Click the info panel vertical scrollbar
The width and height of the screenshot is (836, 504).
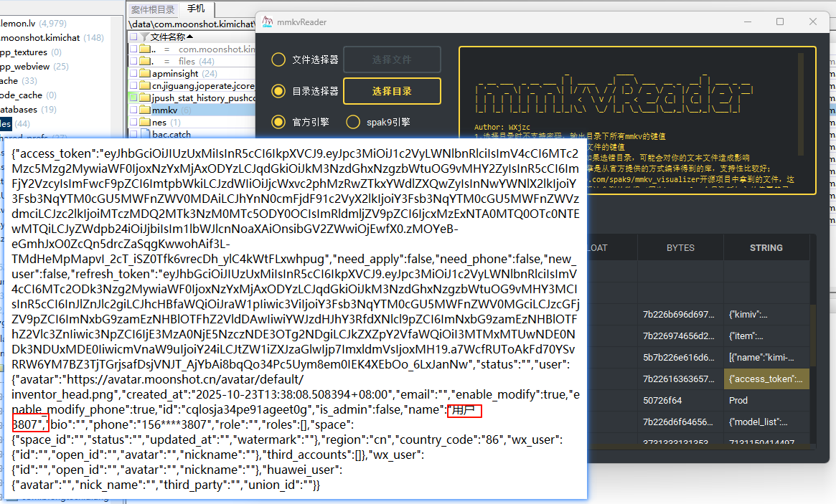tap(800, 104)
